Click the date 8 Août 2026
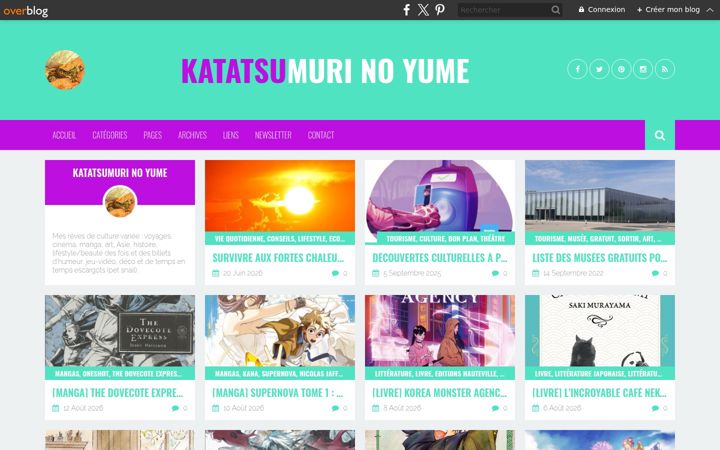The image size is (720, 450). [x=402, y=408]
